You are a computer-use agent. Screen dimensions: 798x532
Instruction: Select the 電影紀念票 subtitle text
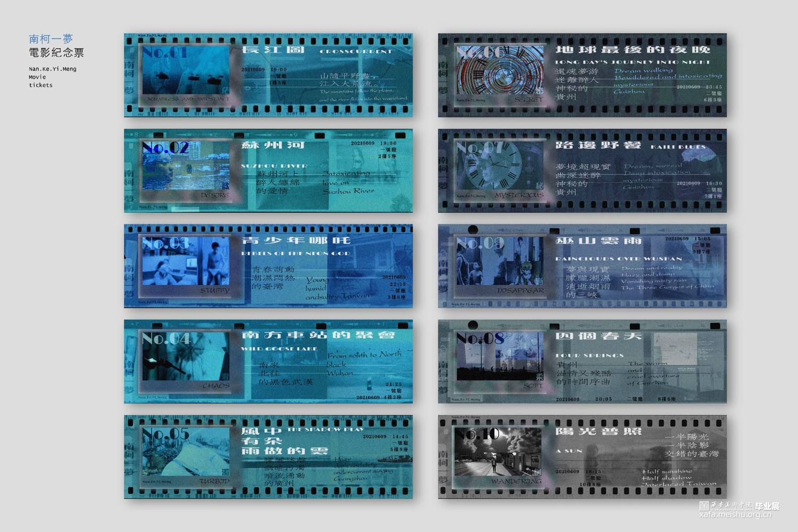(x=56, y=53)
